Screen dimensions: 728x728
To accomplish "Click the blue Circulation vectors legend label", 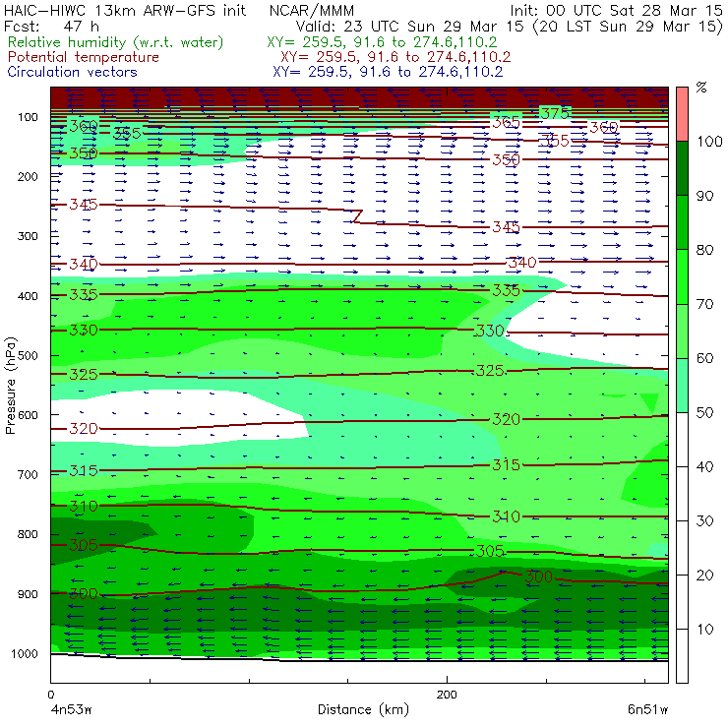I will click(x=72, y=72).
